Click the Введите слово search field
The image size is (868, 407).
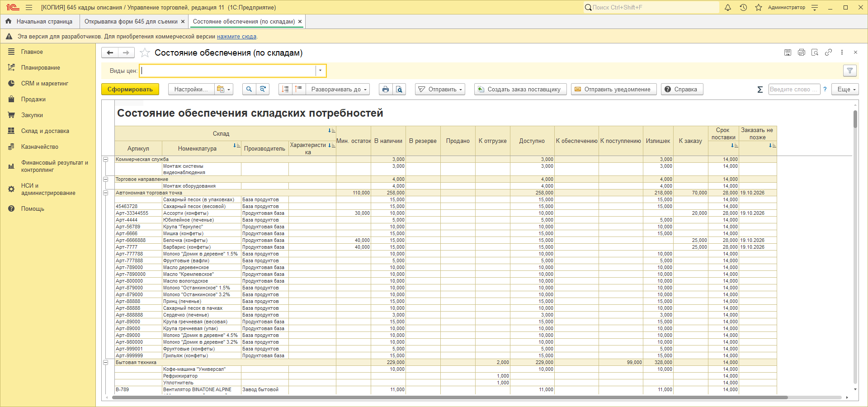(794, 90)
